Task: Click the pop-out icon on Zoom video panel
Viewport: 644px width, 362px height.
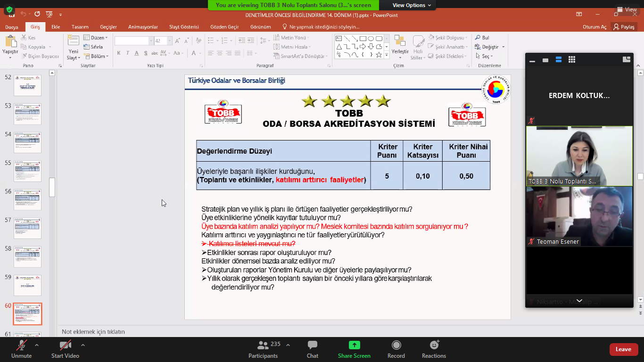Action: 627,59
